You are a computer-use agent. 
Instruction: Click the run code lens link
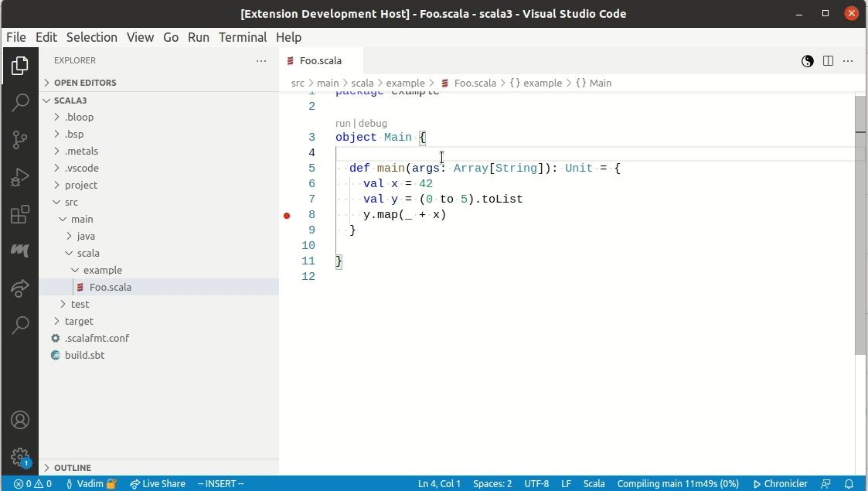[x=342, y=124]
